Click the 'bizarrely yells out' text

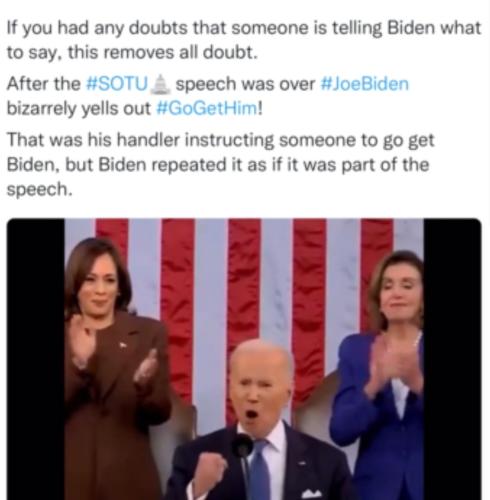[79, 109]
